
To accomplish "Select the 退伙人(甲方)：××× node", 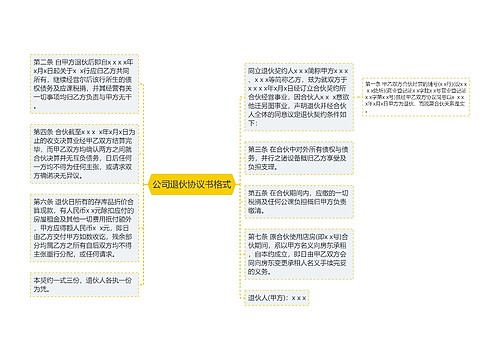I will [x=277, y=298].
